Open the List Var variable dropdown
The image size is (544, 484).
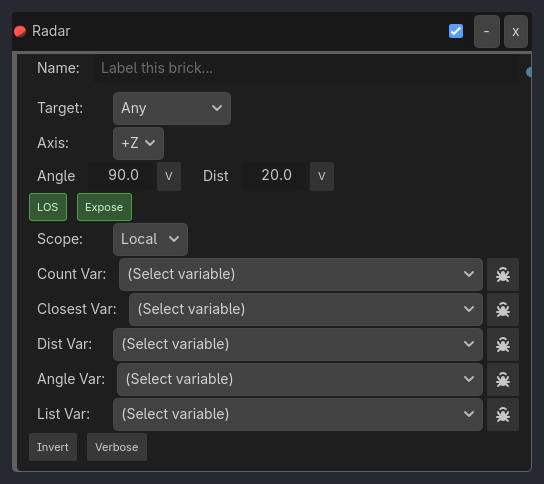click(x=298, y=415)
